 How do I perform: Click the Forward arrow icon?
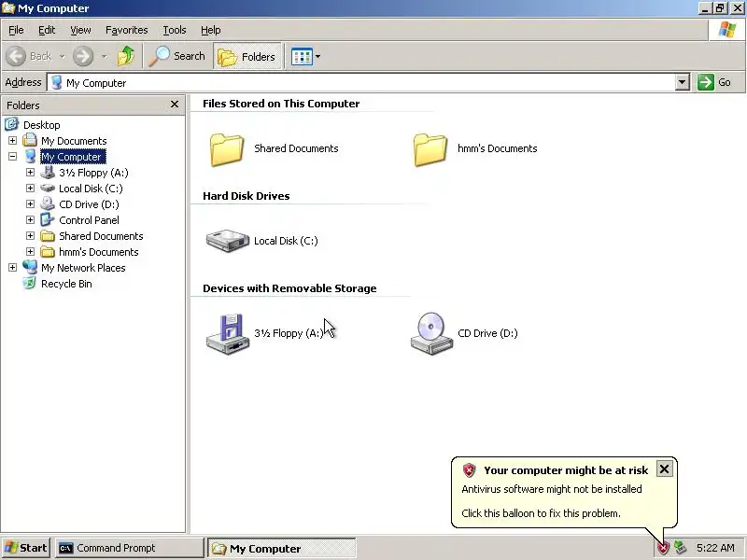[83, 56]
